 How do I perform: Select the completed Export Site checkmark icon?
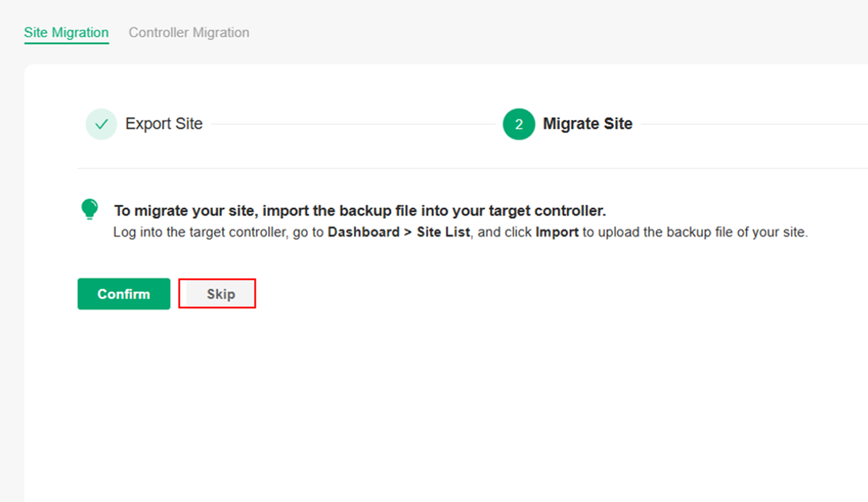101,124
